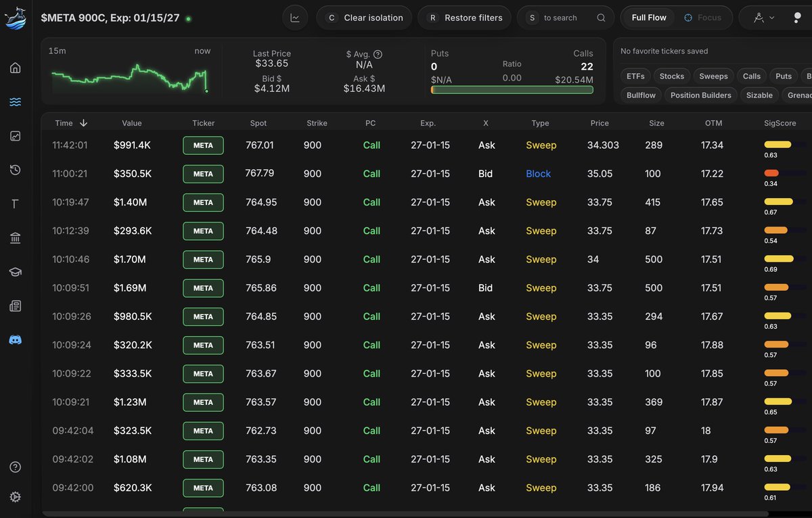Select the Stocks filter chip
The height and width of the screenshot is (518, 812).
click(672, 76)
